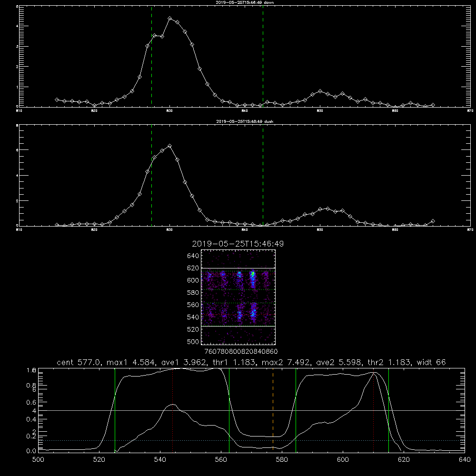Image resolution: width=476 pixels, height=476 pixels.
Task: Click the green boundary line near 563 in bottom plot
Action: [229, 409]
